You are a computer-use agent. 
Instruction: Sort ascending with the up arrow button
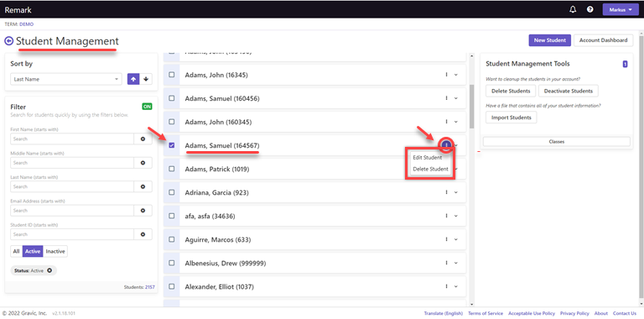point(133,79)
